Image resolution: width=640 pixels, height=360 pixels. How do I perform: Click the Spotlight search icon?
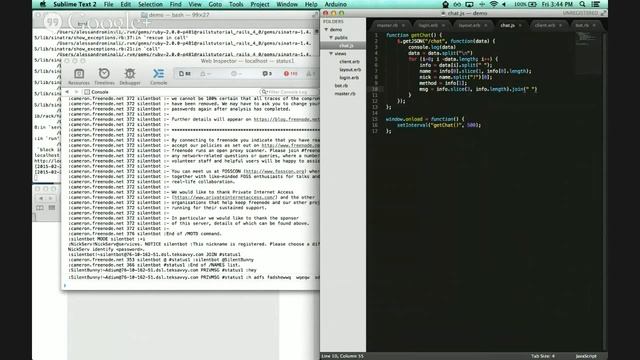(582, 4)
